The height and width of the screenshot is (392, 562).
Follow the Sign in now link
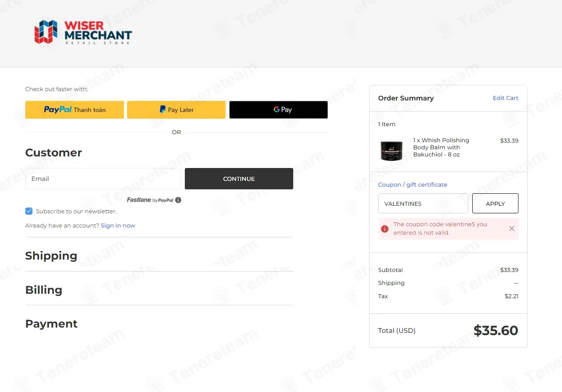(x=118, y=226)
